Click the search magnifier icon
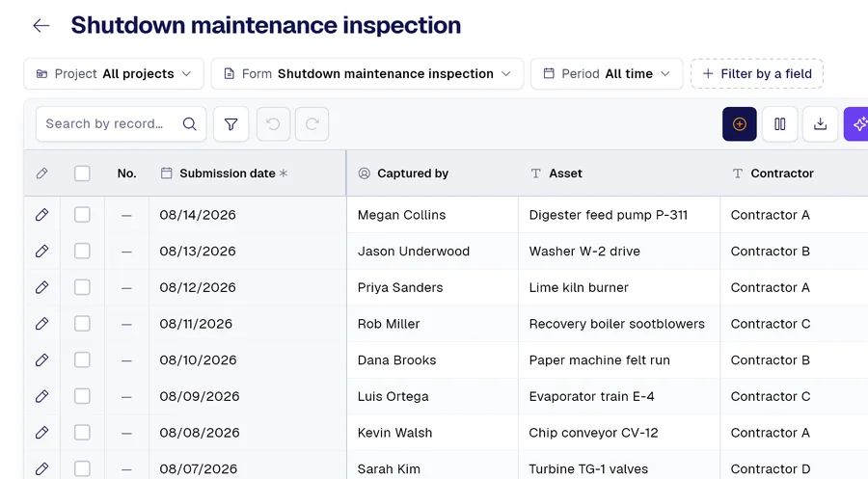 (189, 124)
